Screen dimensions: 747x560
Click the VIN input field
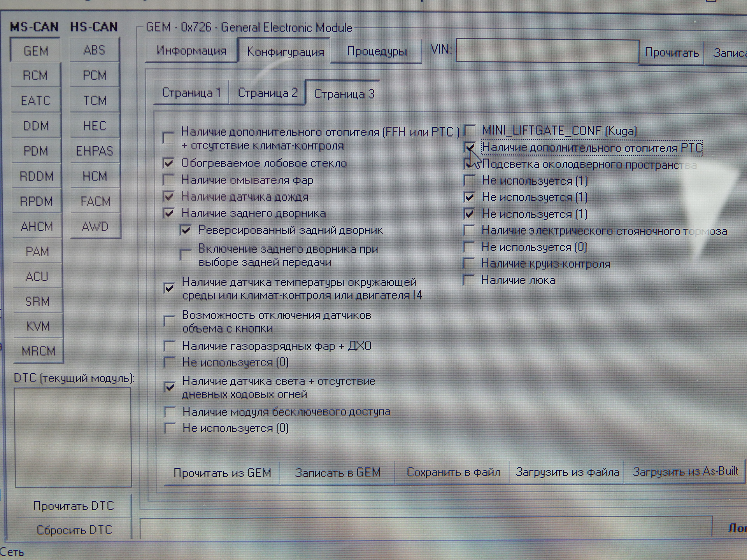547,51
